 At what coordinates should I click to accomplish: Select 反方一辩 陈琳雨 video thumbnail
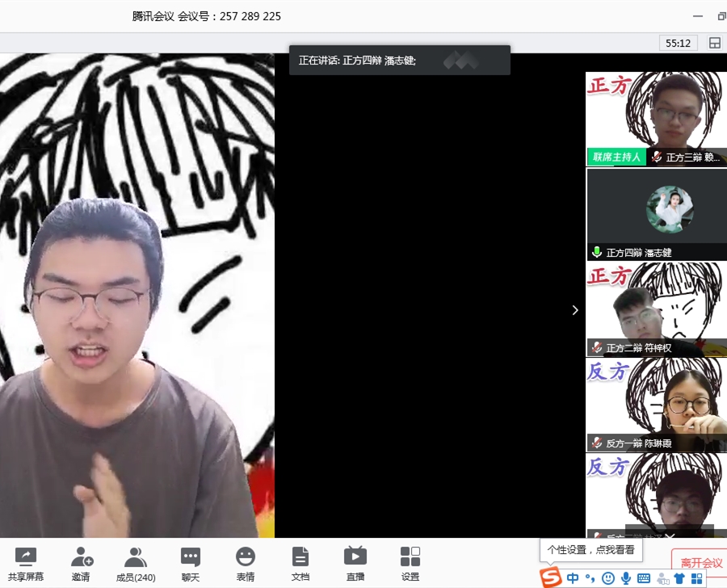coord(656,403)
